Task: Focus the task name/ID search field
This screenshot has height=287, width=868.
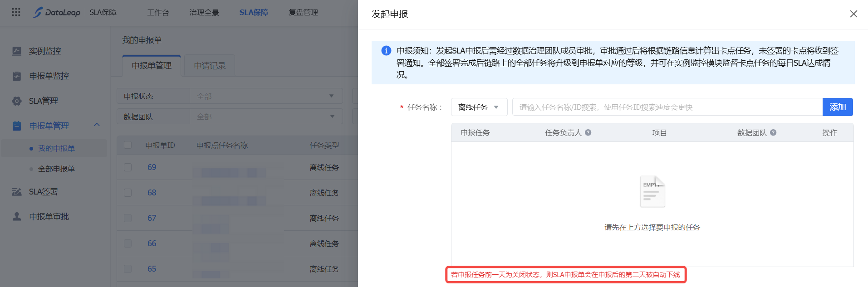Action: coord(667,107)
